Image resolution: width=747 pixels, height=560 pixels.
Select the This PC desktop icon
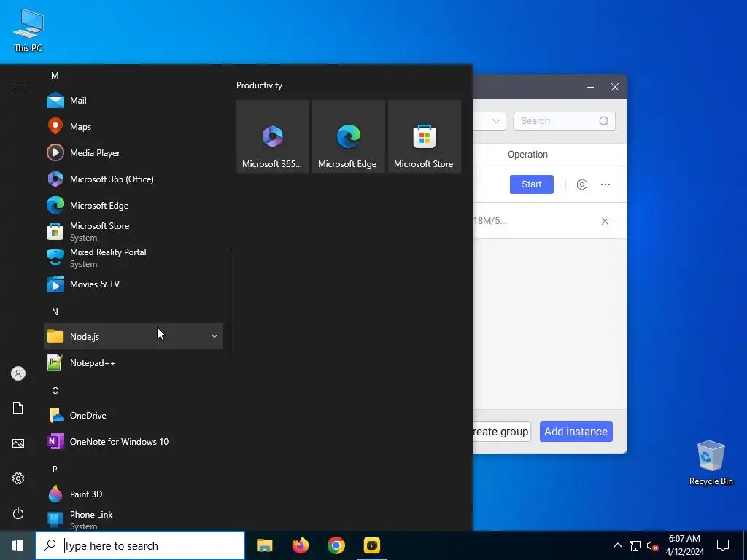(28, 30)
